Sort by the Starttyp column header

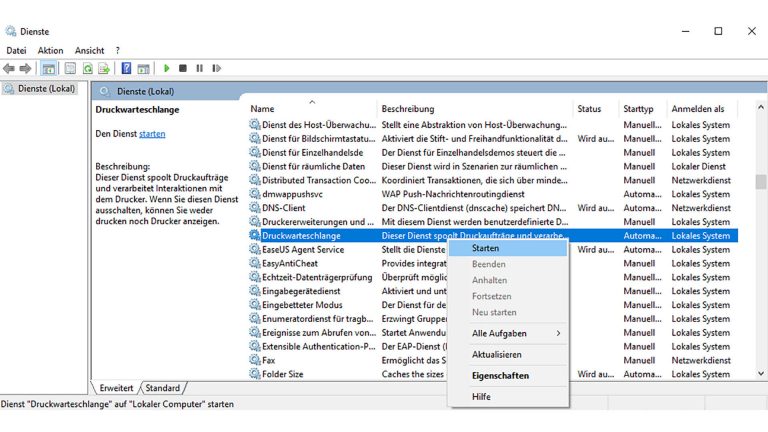point(638,108)
